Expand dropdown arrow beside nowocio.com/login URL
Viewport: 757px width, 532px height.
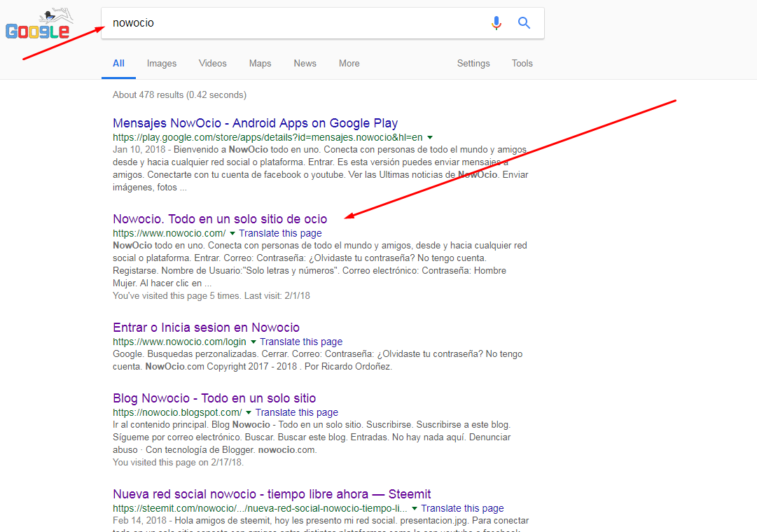[x=253, y=342]
